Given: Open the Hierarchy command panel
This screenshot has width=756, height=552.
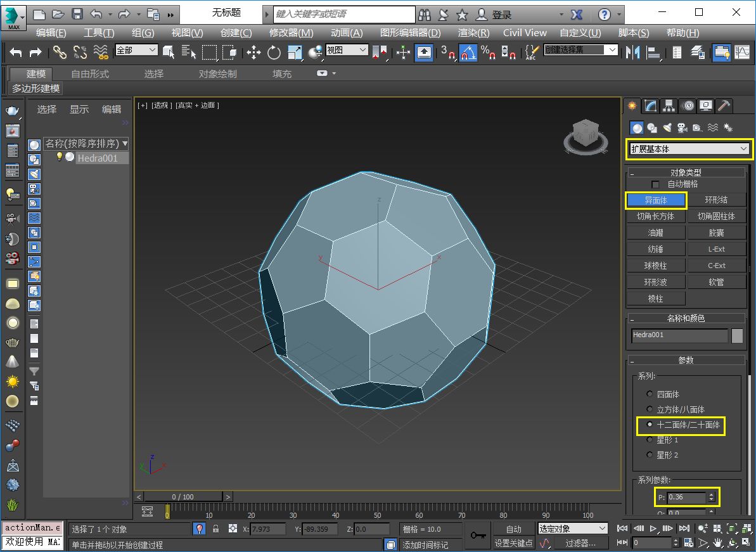Looking at the screenshot, I should click(669, 106).
